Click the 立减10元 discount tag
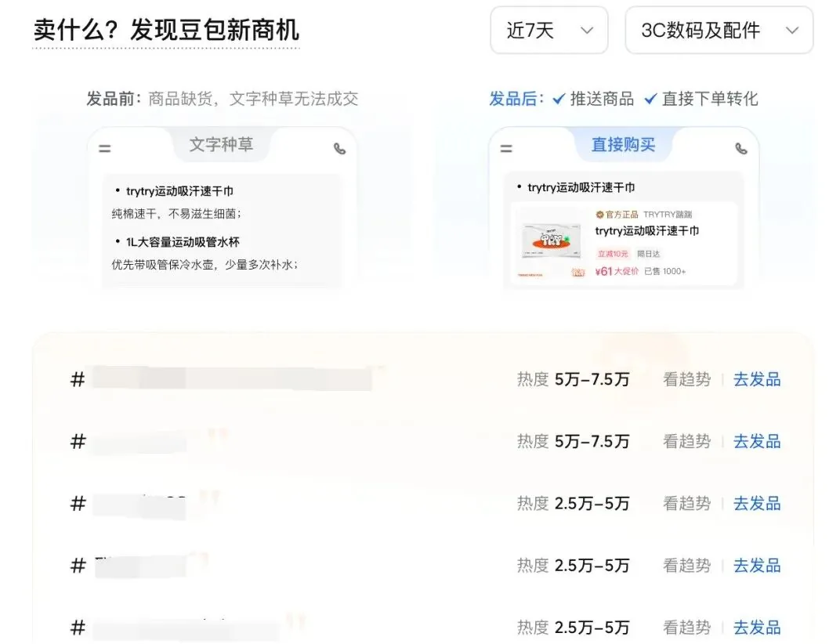Screen dimensions: 840x644 click(x=613, y=253)
